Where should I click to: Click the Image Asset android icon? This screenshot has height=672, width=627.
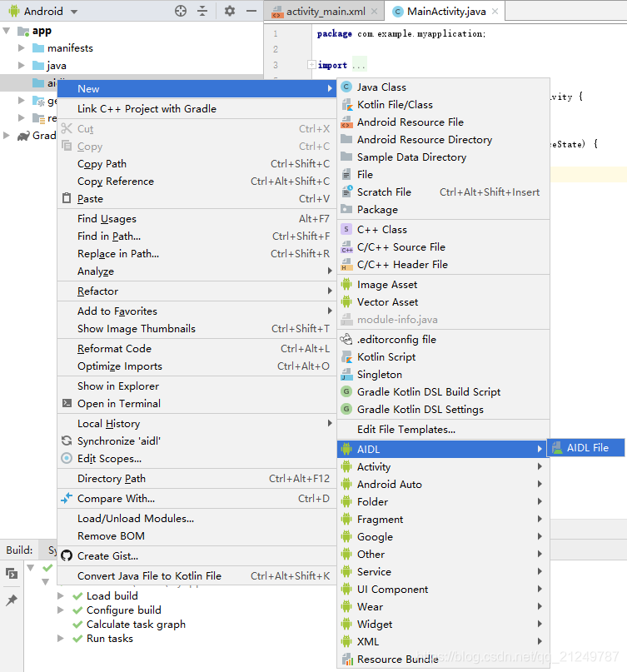346,285
